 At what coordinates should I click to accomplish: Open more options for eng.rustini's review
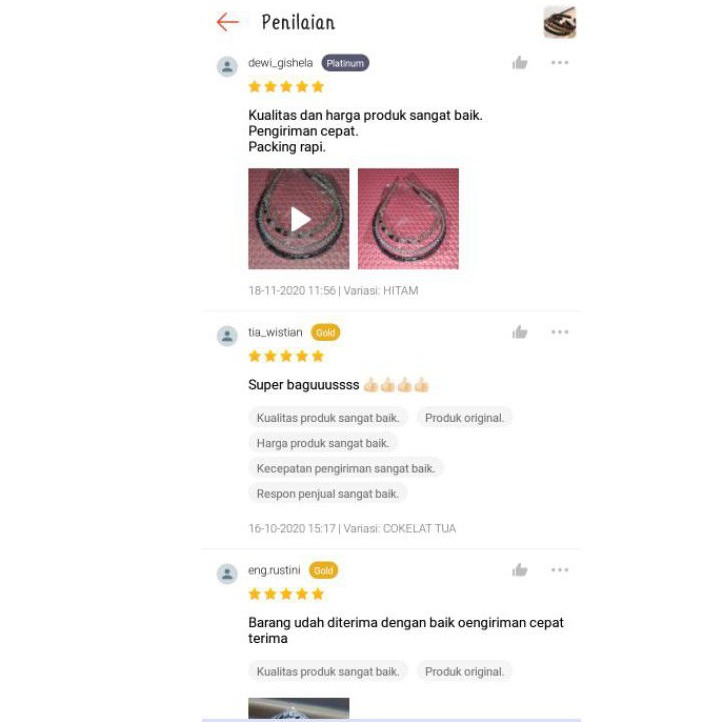point(559,570)
